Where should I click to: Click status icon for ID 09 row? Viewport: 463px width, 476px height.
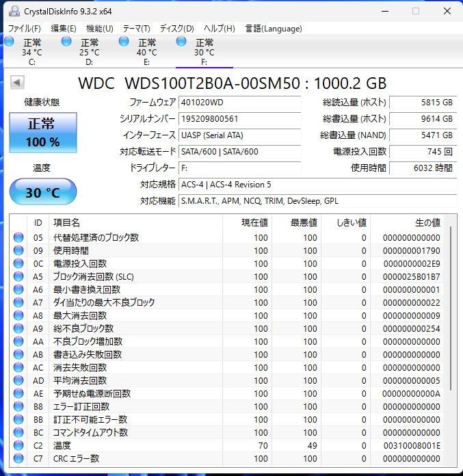18,250
